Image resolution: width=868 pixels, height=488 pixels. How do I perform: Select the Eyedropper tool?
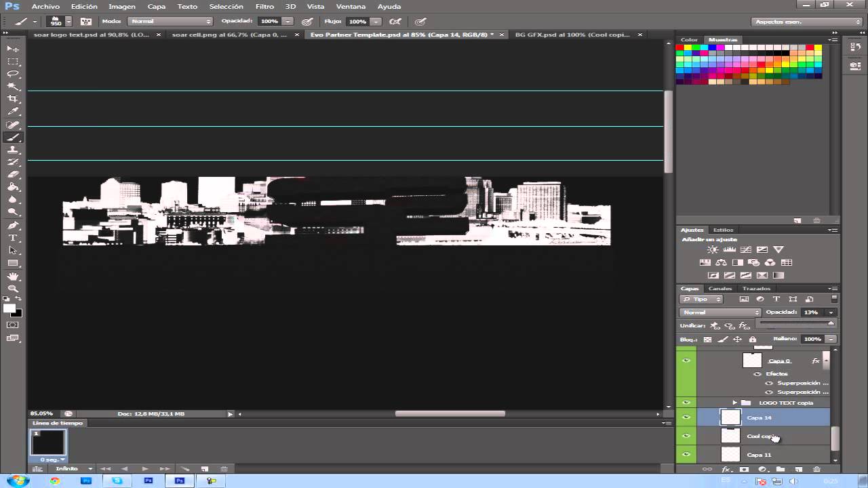click(x=13, y=112)
